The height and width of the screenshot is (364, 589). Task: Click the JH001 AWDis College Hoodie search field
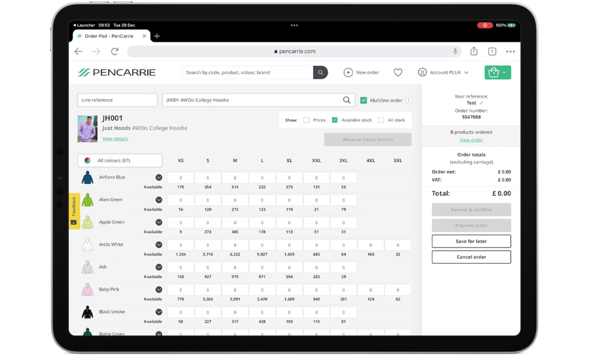pyautogui.click(x=259, y=100)
